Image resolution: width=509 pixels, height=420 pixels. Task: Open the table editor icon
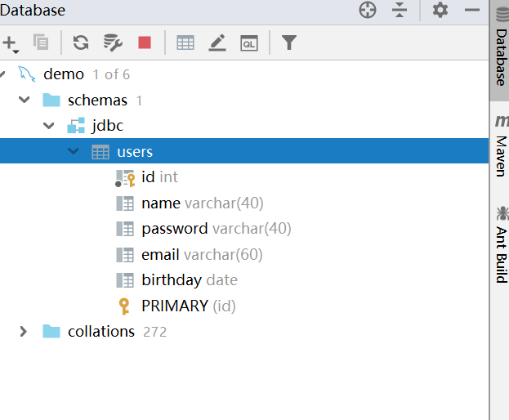[x=185, y=42]
